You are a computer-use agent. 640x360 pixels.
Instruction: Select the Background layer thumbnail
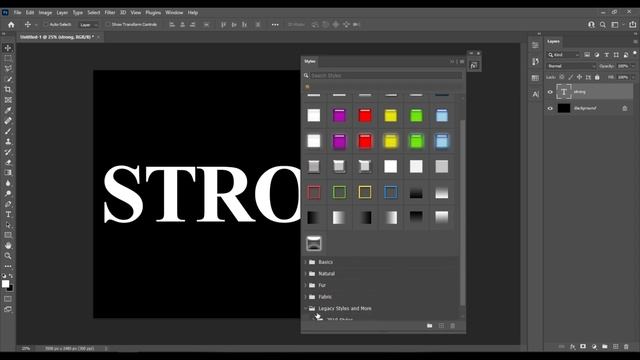(x=564, y=108)
